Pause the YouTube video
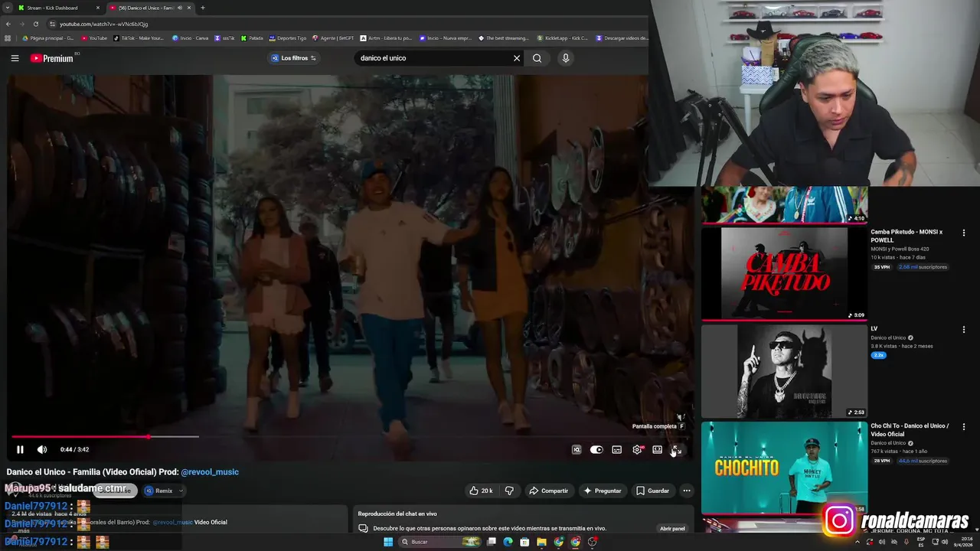Viewport: 980px width, 551px height. tap(20, 449)
